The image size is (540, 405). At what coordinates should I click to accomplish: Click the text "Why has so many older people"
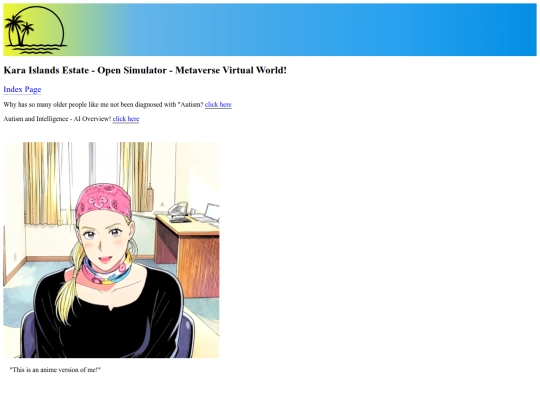pos(45,104)
